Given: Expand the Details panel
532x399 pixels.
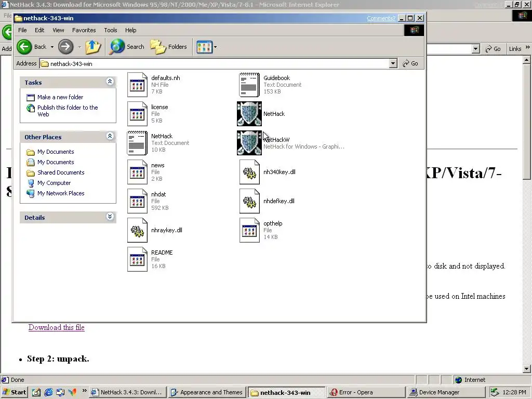Looking at the screenshot, I should (110, 217).
